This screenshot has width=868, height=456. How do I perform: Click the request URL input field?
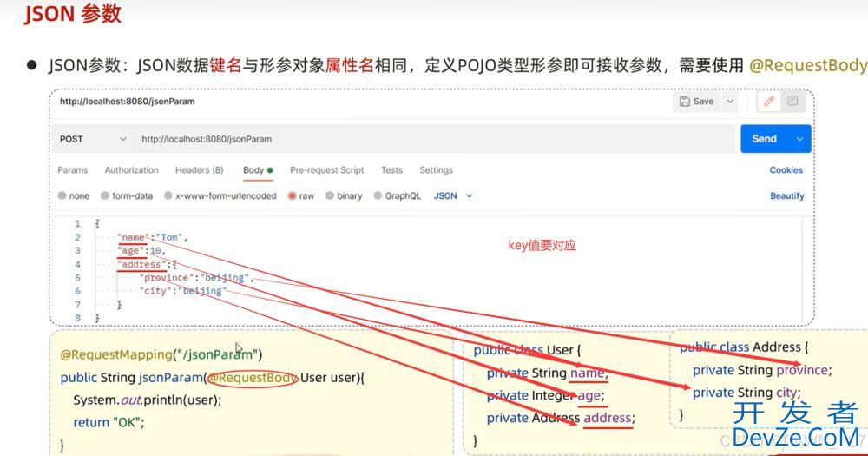[x=434, y=139]
